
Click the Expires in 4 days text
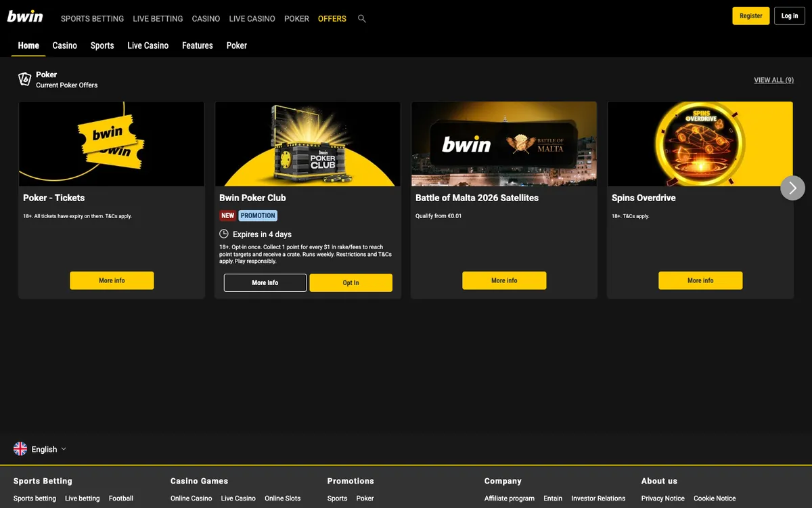tap(263, 234)
